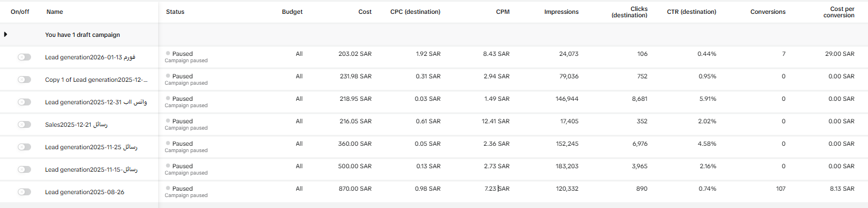Click the Paused status of Lead generation2026-01-13
Image resolution: width=868 pixels, height=208 pixels.
pos(182,54)
